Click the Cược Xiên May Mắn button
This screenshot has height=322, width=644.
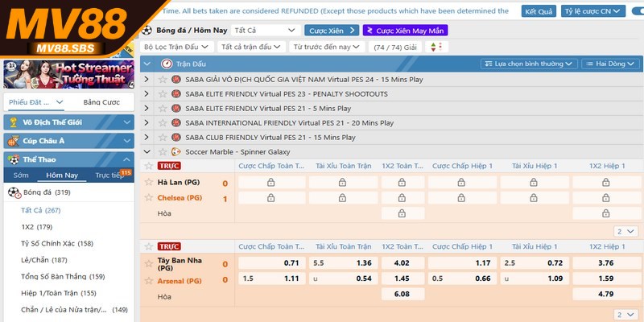406,30
